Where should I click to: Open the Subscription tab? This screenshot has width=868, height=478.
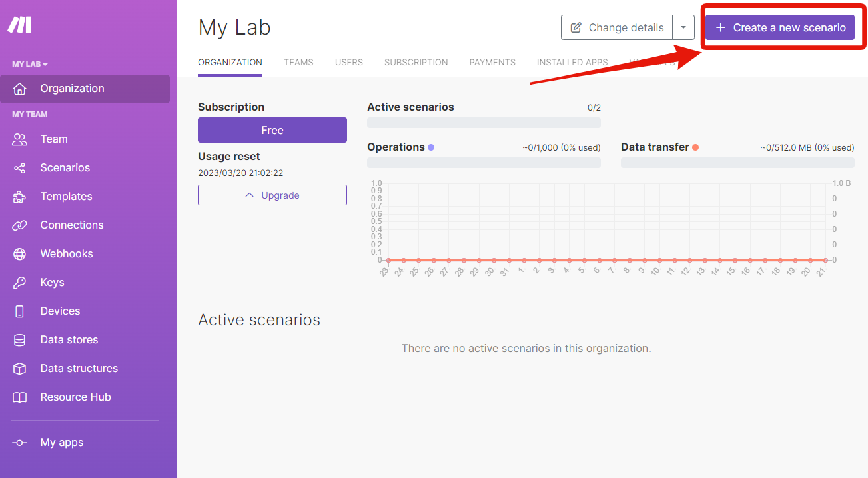tap(416, 62)
